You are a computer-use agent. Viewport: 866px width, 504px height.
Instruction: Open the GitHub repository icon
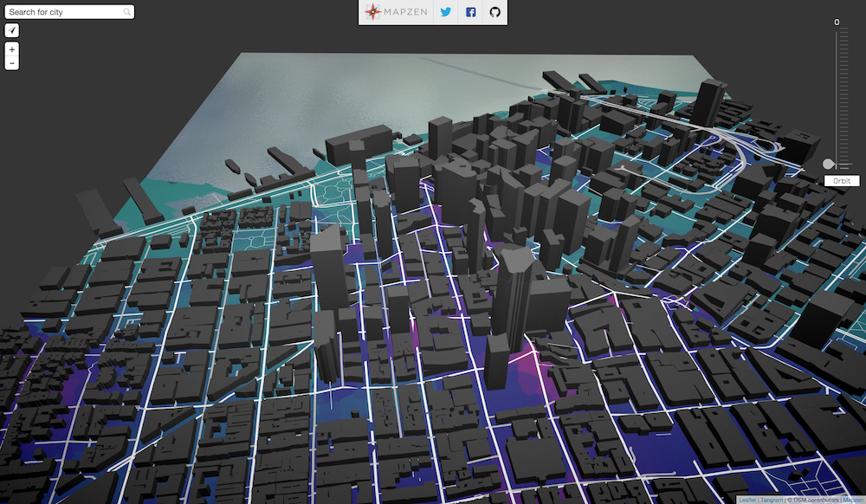coord(494,11)
